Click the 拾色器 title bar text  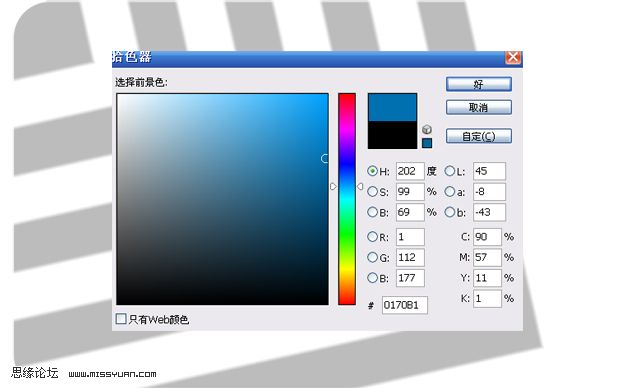132,57
